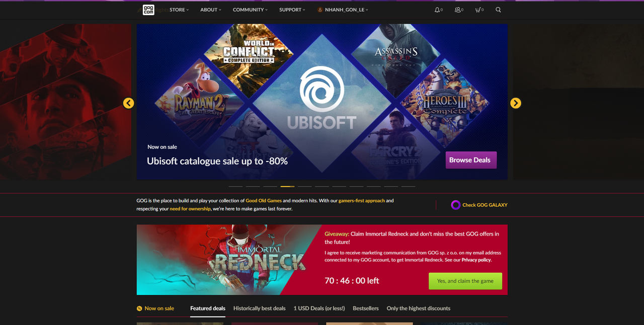Open the friends icon in header

[458, 10]
